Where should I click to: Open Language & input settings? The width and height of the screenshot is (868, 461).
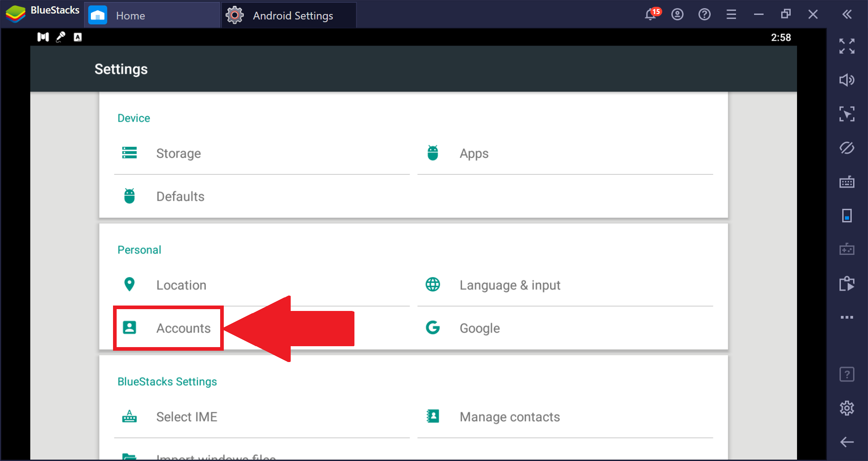[565, 285]
